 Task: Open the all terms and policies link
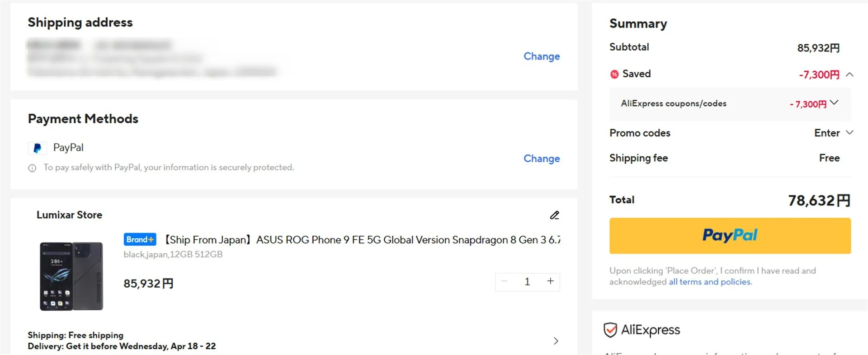click(x=710, y=282)
